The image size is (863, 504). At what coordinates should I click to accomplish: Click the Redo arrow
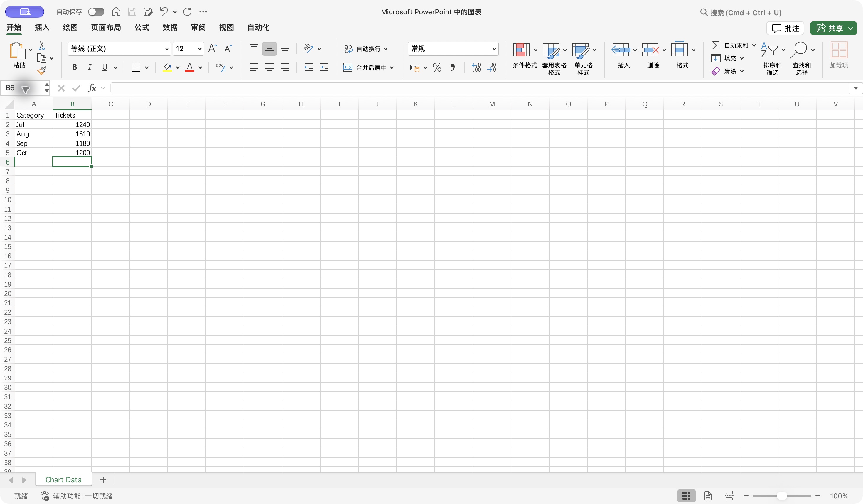point(187,12)
